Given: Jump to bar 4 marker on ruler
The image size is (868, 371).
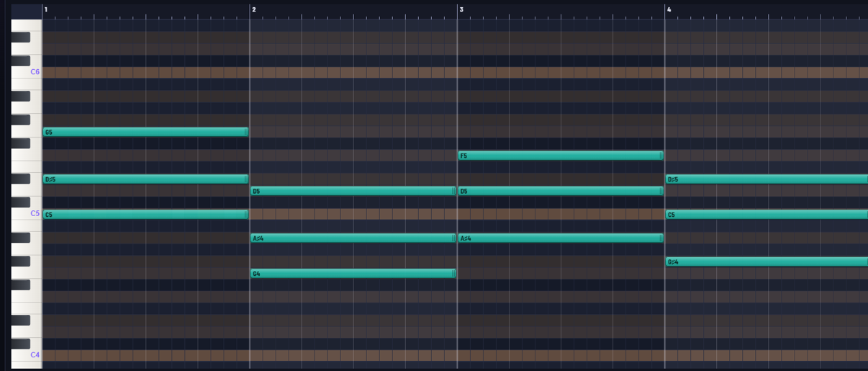Looking at the screenshot, I should click(x=669, y=9).
